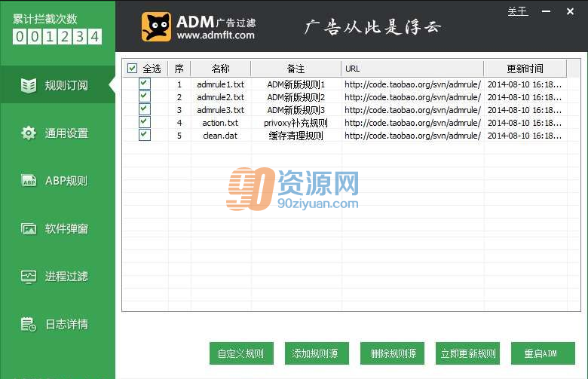Click the 立即更新规则 button
Image resolution: width=588 pixels, height=379 pixels.
pyautogui.click(x=467, y=353)
